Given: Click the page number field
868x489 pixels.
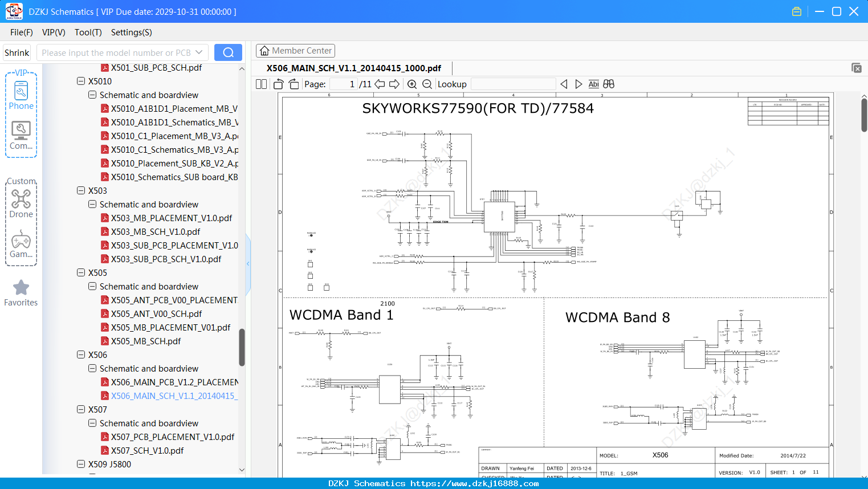Looking at the screenshot, I should coord(343,84).
